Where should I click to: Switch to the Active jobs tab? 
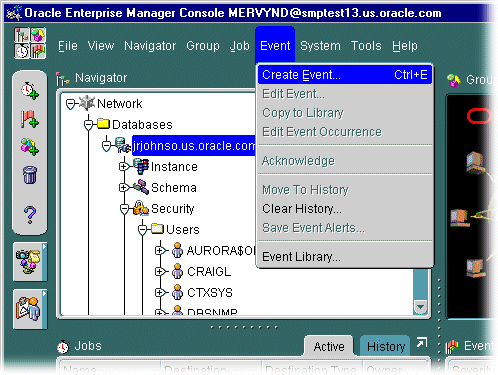tap(329, 346)
